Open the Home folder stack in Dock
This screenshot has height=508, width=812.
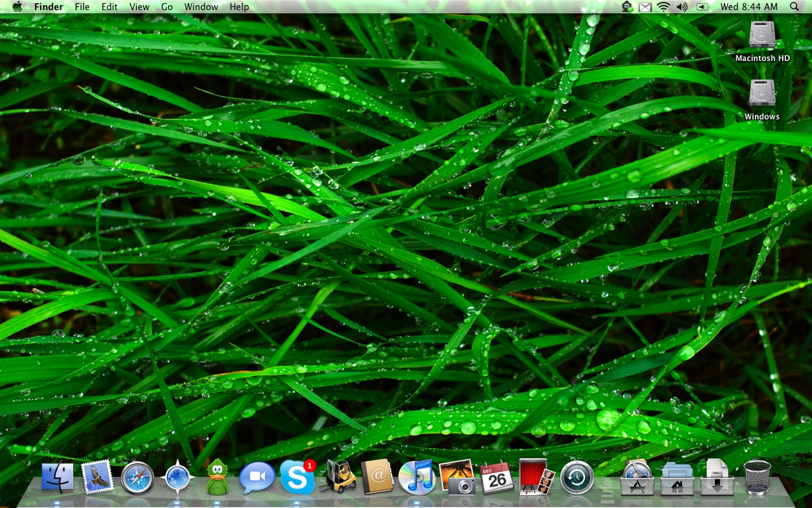[677, 478]
